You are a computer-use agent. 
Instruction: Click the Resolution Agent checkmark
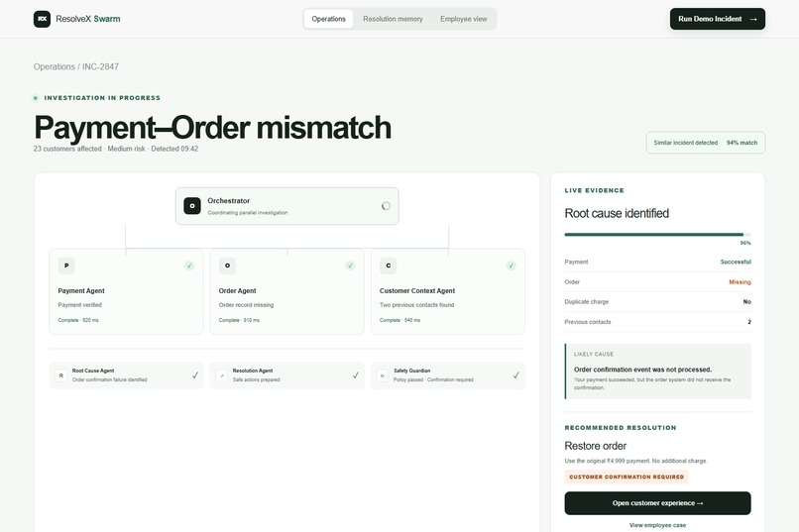(356, 375)
